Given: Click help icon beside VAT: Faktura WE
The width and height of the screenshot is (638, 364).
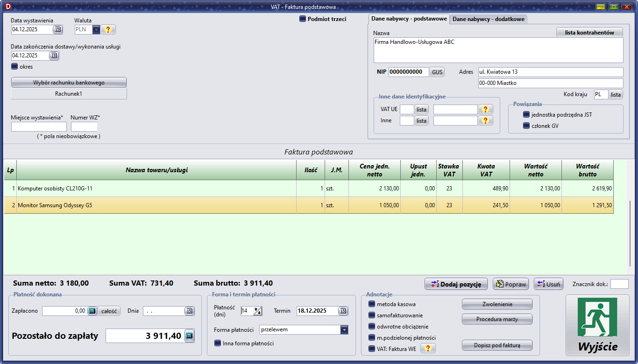Looking at the screenshot, I should click(x=427, y=349).
